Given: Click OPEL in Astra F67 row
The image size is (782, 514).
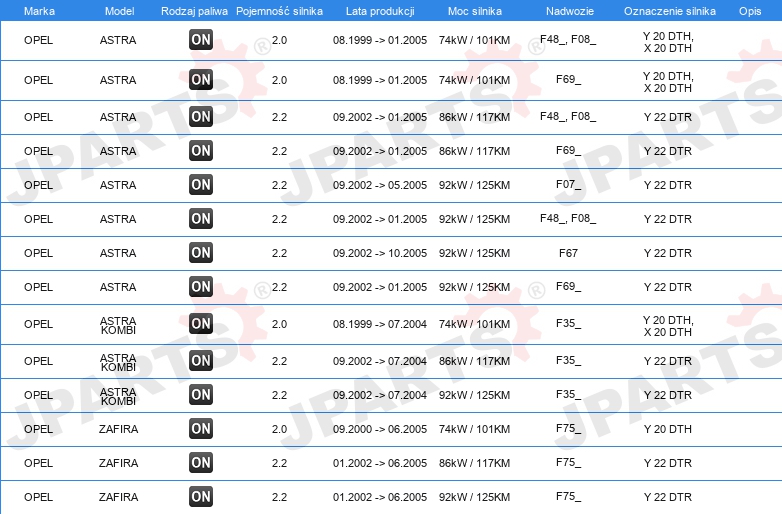Looking at the screenshot, I should (38, 253).
